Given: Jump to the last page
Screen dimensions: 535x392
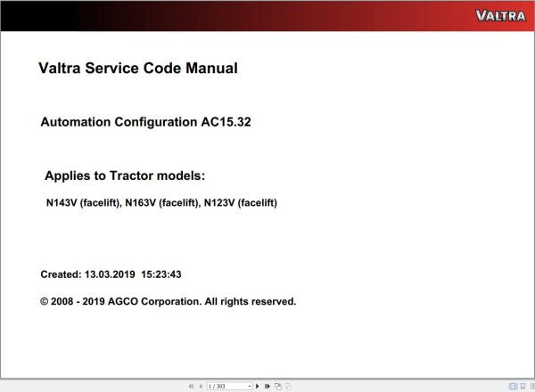Looking at the screenshot, I should (267, 387).
